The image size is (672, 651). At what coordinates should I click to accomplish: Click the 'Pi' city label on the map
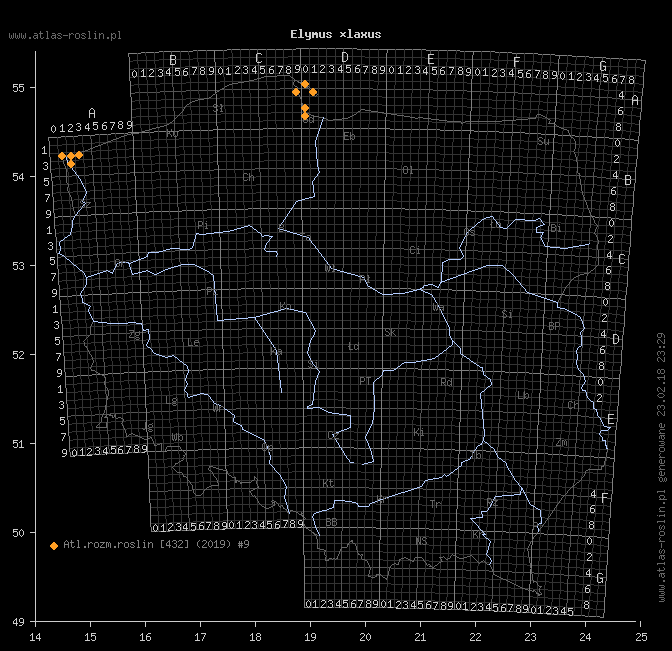point(203,225)
